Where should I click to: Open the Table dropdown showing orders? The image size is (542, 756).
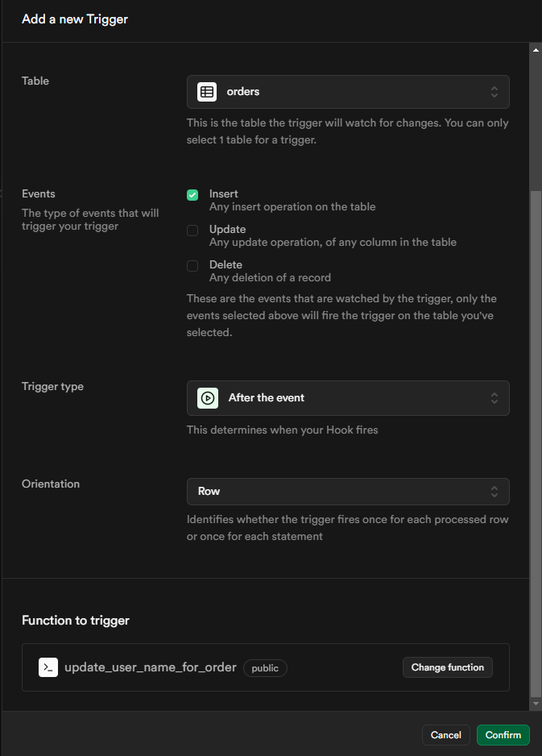tap(348, 91)
